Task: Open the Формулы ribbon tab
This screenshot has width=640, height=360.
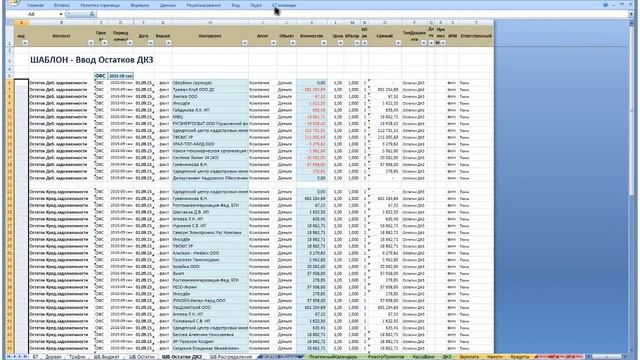Action: click(140, 5)
